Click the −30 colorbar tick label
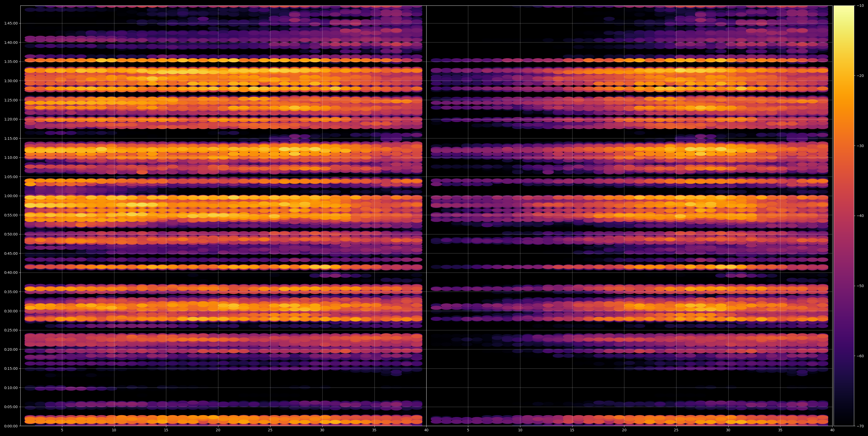 click(860, 146)
